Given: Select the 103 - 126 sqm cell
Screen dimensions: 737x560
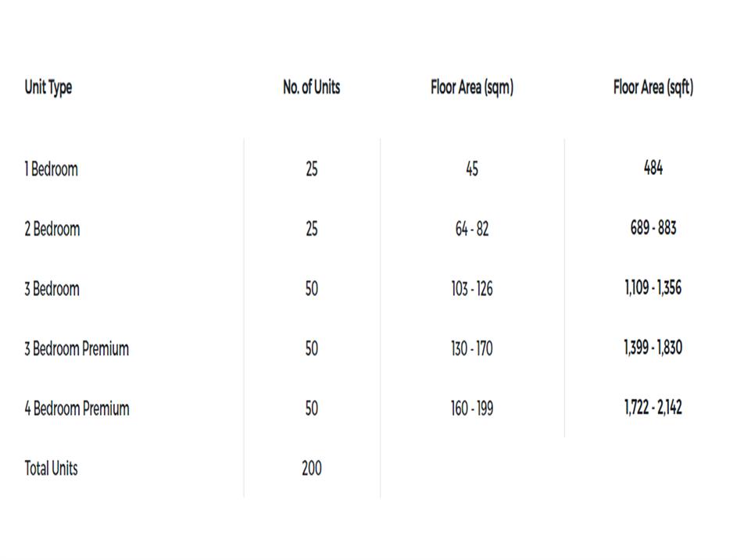Looking at the screenshot, I should [472, 289].
